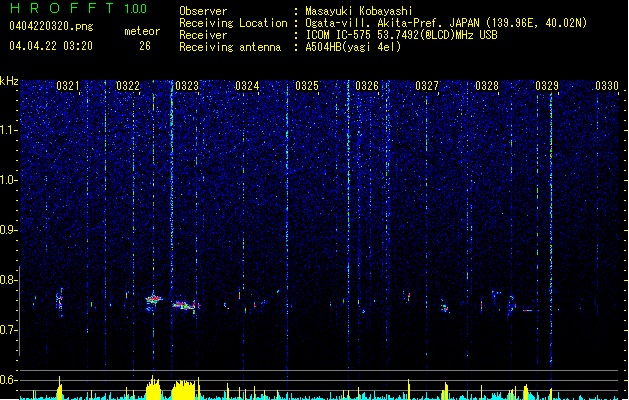Click the Observer label
The height and width of the screenshot is (400, 629).
203,11
